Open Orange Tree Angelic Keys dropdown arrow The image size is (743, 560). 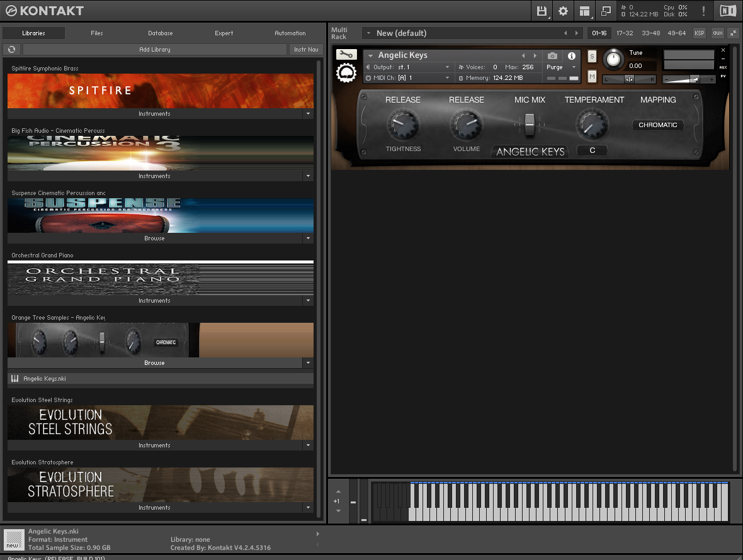pyautogui.click(x=308, y=363)
